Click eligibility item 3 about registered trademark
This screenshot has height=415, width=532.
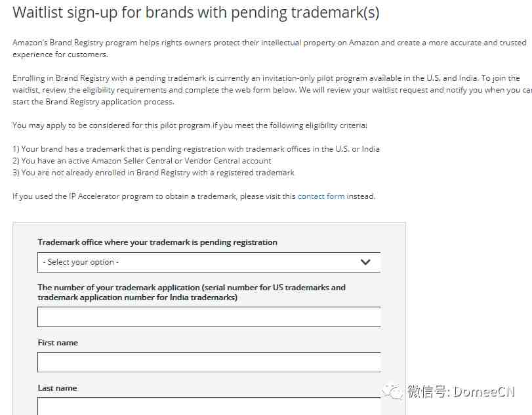tap(153, 173)
